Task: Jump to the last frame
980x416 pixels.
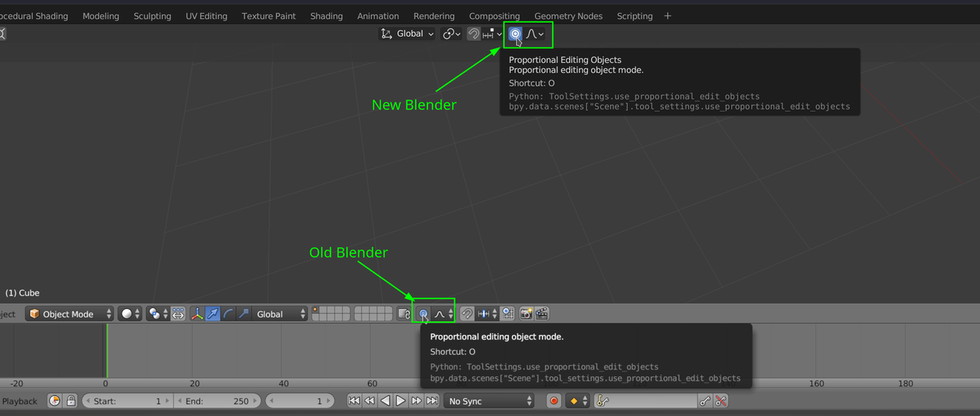Action: point(432,401)
